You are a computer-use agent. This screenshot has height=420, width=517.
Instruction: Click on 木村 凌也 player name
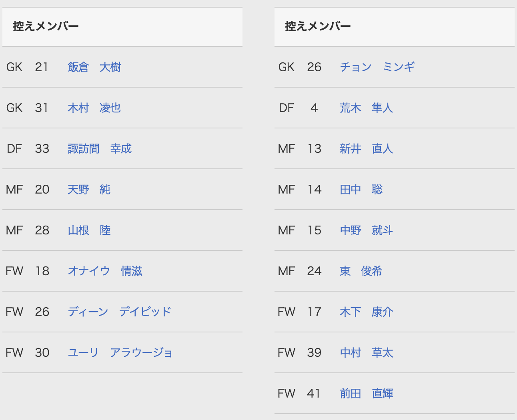(94, 108)
